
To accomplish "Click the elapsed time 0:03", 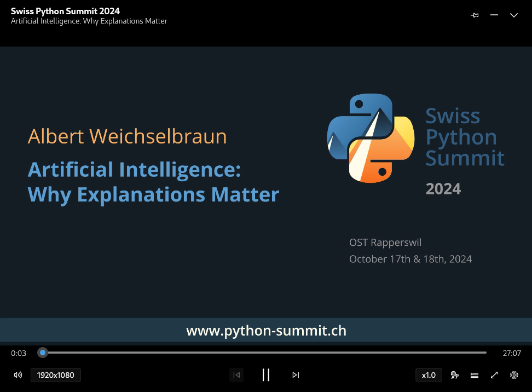I will coord(19,353).
